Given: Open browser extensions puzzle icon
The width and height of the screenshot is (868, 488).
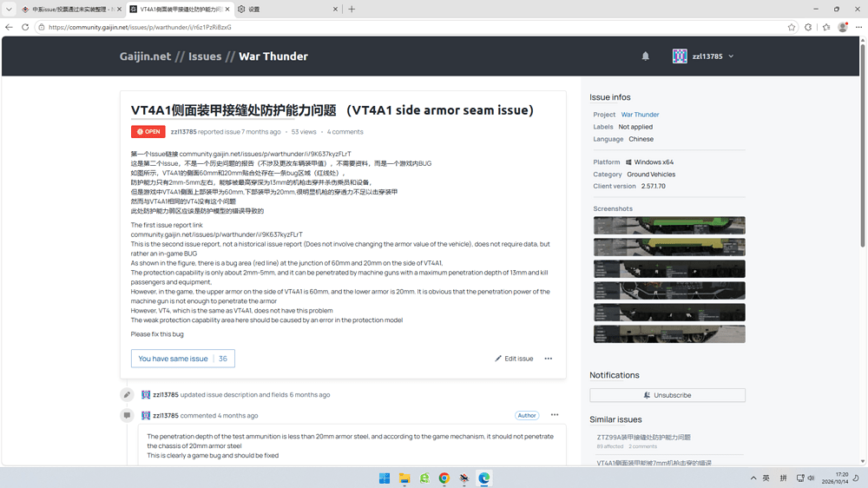Looking at the screenshot, I should pyautogui.click(x=808, y=27).
